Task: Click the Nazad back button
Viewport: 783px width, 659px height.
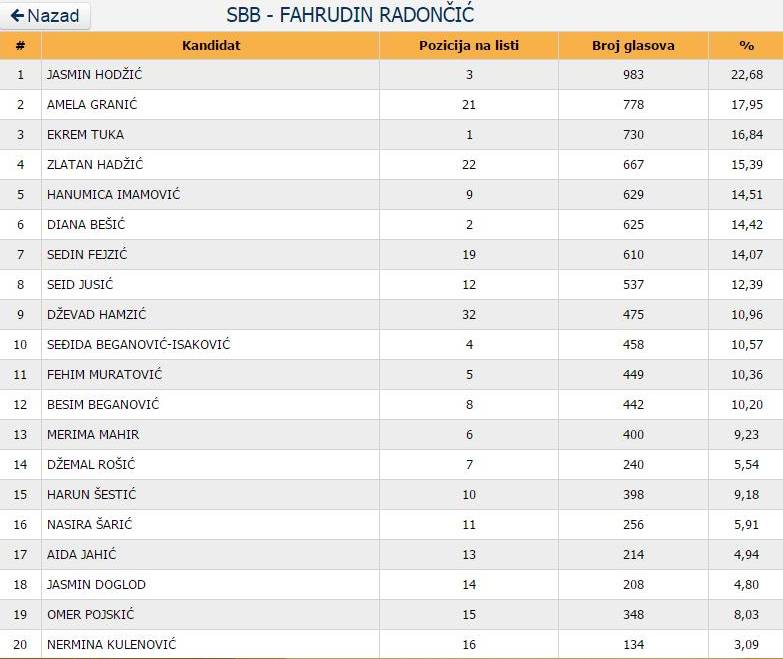Action: [46, 16]
